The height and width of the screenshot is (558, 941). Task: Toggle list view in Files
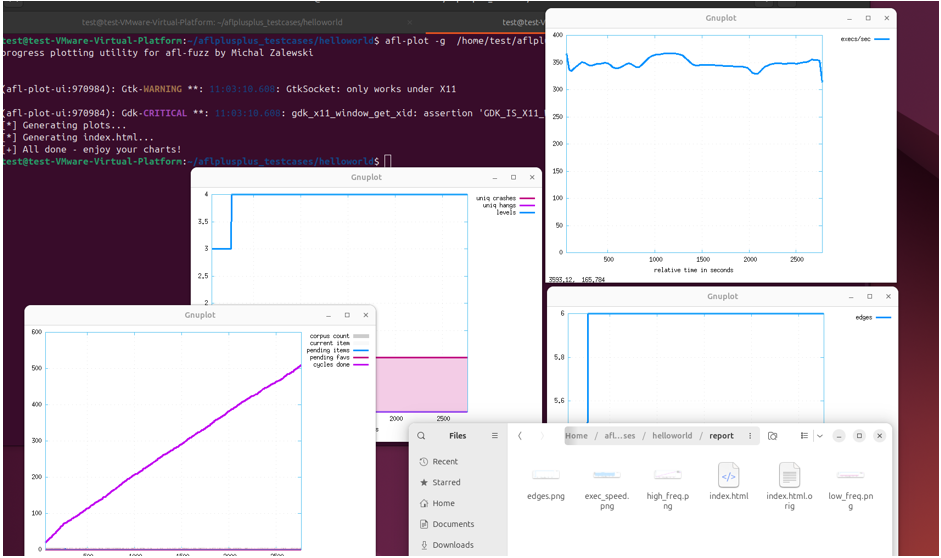(804, 436)
